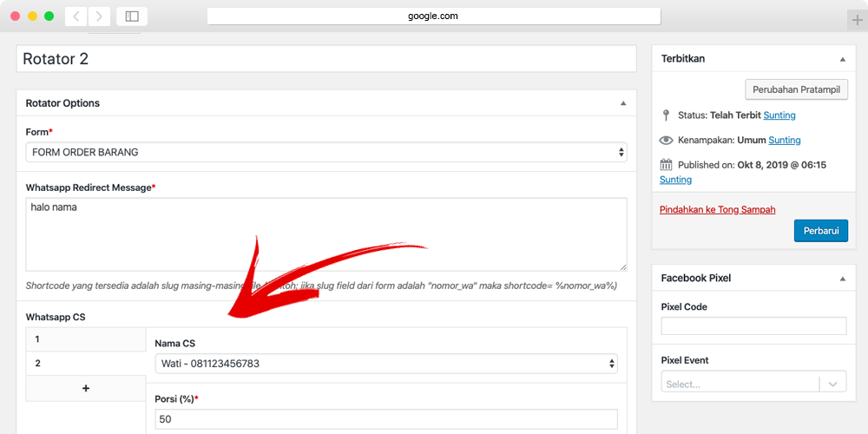Open the Form dropdown showing FORM ORDER BARANG
This screenshot has height=434, width=868.
coord(325,152)
